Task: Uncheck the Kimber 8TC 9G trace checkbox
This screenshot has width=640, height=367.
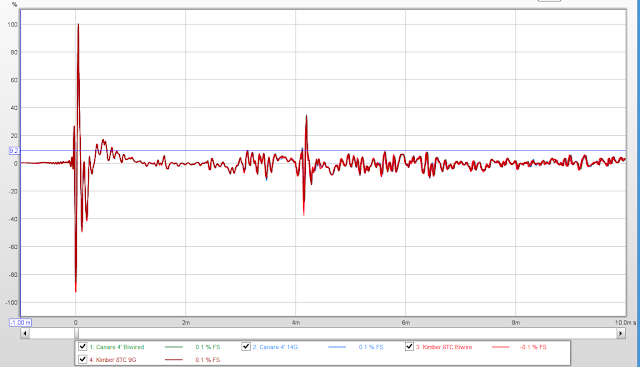Action: pyautogui.click(x=82, y=359)
